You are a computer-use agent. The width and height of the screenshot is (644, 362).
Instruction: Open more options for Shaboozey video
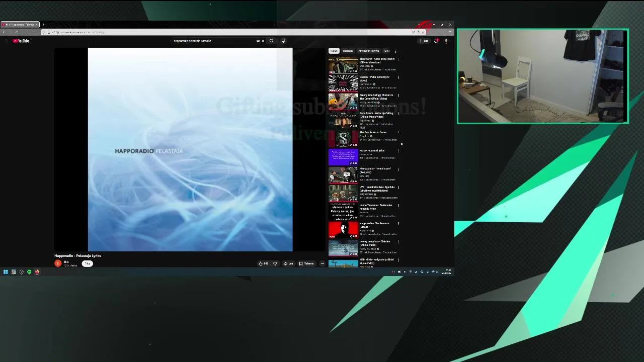click(398, 59)
